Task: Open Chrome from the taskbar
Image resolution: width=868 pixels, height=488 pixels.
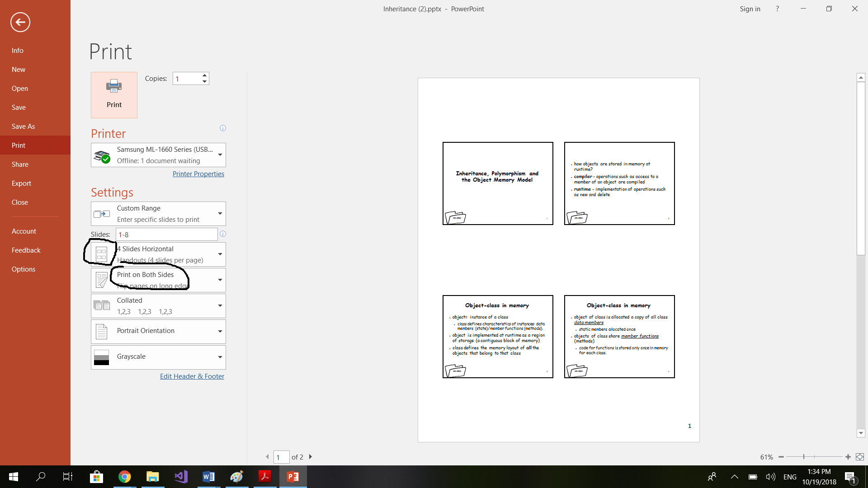Action: click(x=124, y=477)
